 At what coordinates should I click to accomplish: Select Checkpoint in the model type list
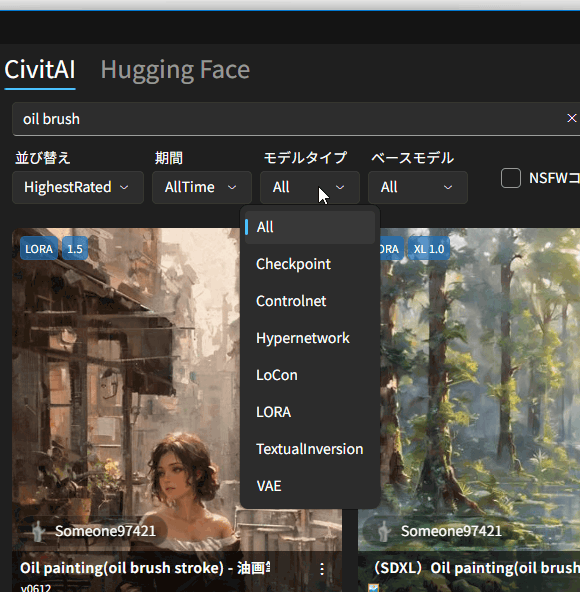tap(310, 264)
